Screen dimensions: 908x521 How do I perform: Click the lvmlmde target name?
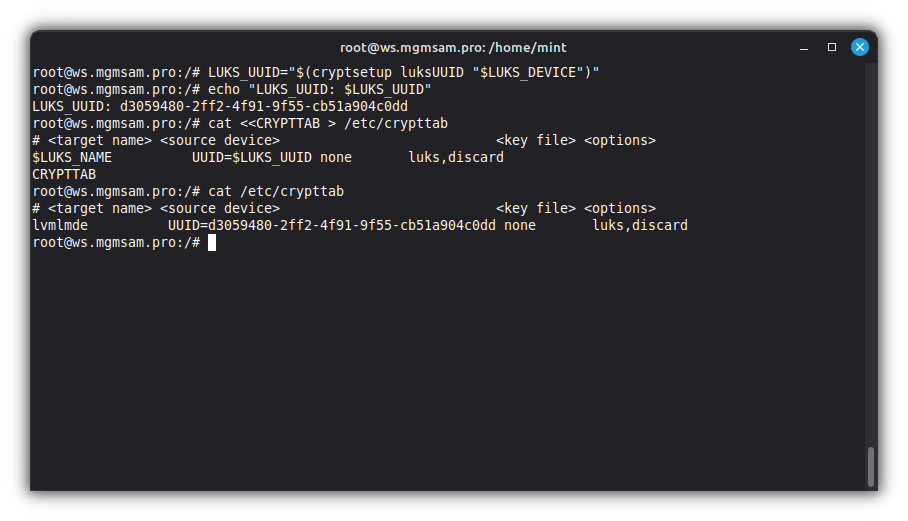click(x=60, y=225)
